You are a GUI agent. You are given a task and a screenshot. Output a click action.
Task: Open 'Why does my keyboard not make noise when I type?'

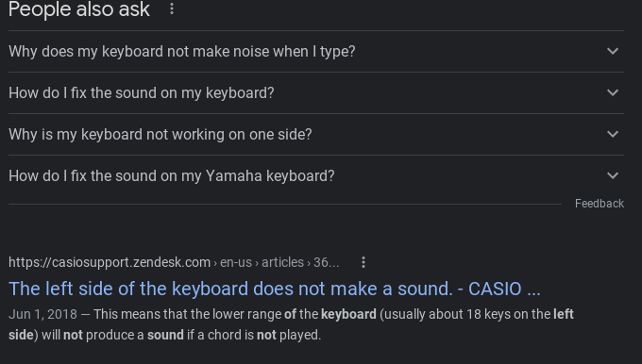pyautogui.click(x=316, y=52)
